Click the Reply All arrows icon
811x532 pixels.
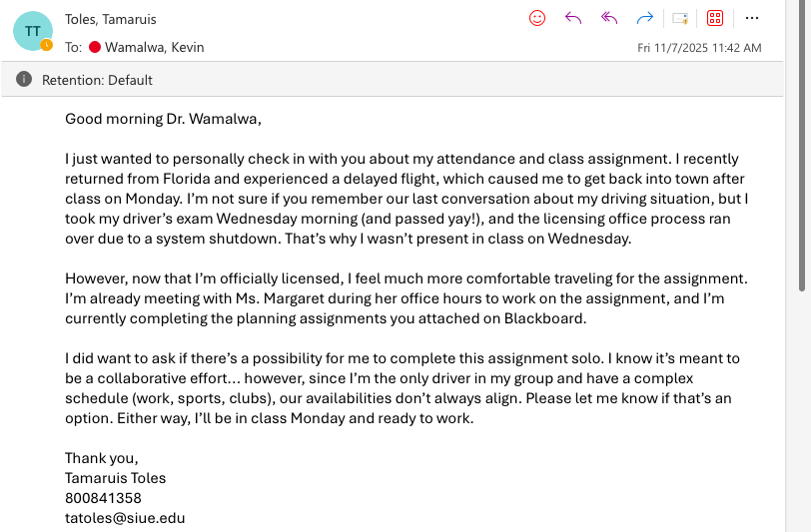tap(609, 18)
